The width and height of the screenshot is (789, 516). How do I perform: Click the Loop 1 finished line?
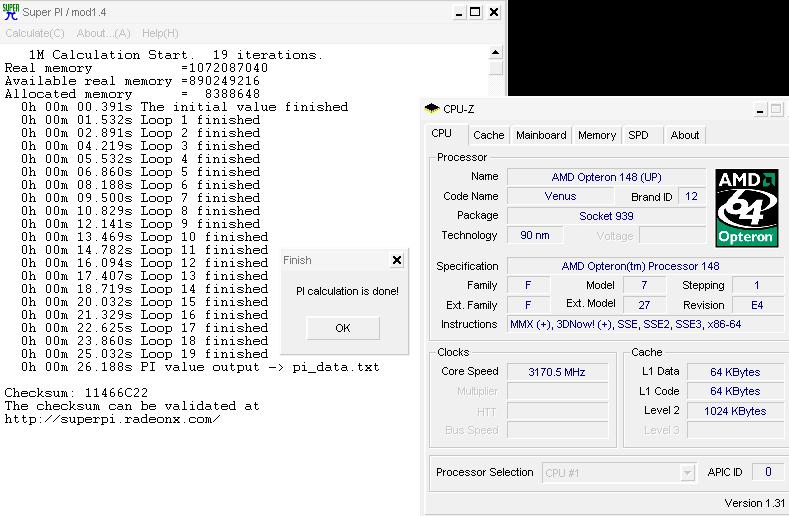[140, 120]
